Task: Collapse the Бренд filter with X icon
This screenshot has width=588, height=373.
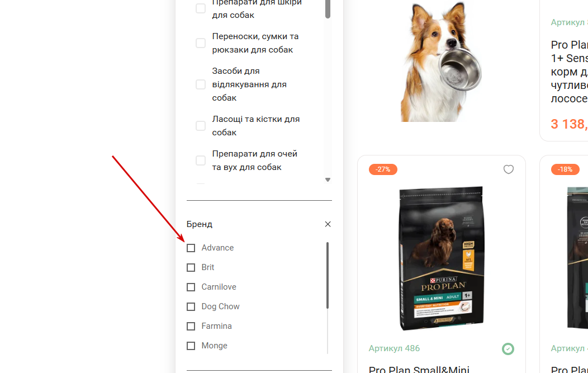Action: [328, 224]
